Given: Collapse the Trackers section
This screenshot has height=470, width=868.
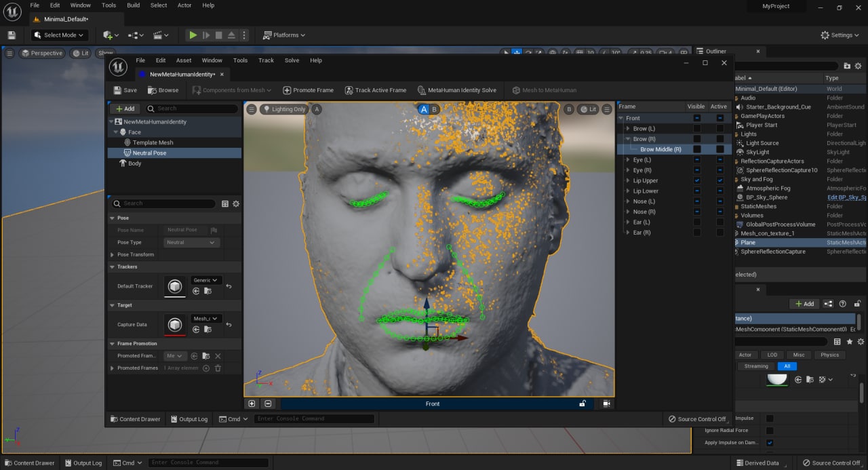Looking at the screenshot, I should (112, 267).
